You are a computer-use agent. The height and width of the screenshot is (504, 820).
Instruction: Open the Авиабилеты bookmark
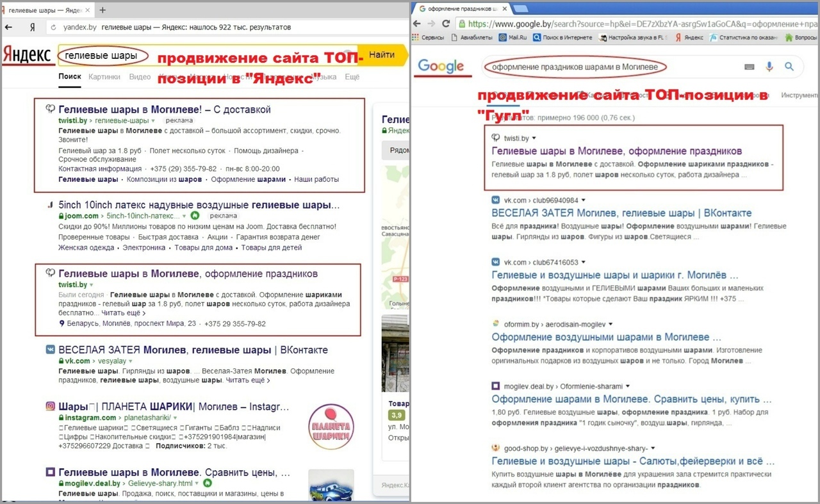(x=473, y=38)
